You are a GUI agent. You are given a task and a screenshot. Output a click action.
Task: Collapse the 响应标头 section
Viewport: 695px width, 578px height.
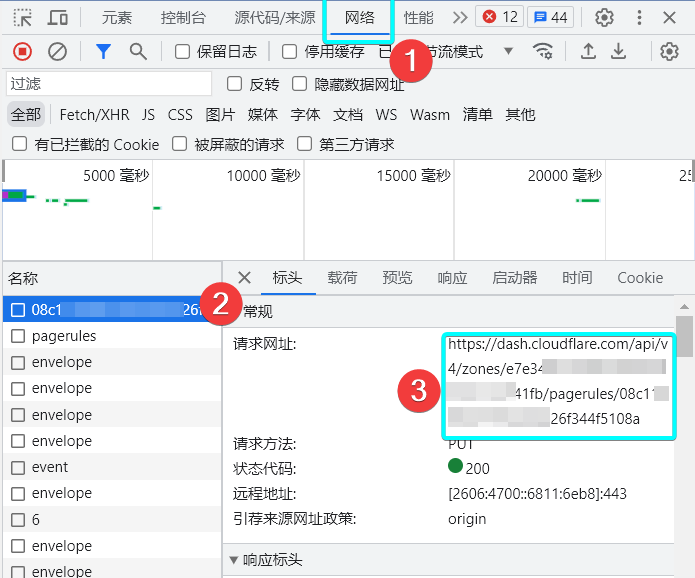coord(234,560)
